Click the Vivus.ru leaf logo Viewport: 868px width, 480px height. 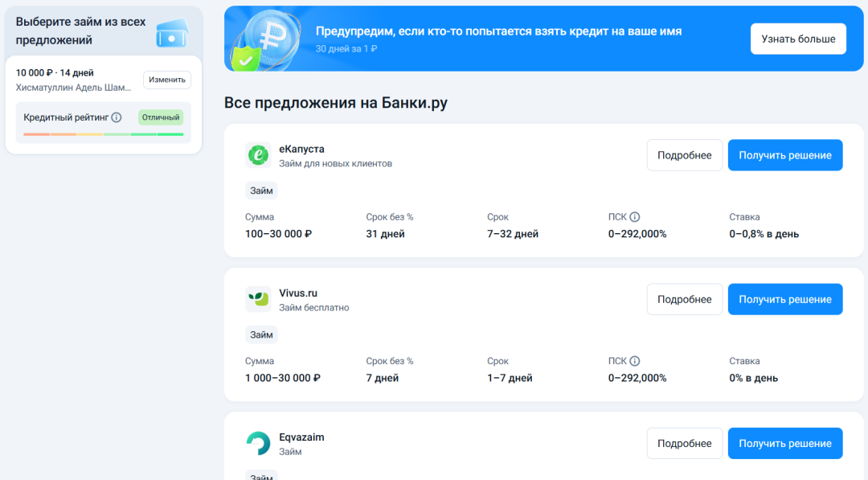258,299
